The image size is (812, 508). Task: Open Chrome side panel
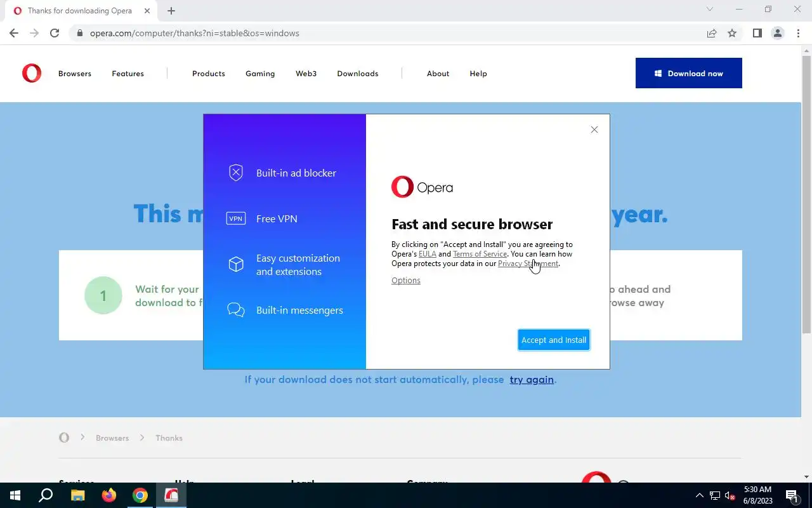[757, 33]
